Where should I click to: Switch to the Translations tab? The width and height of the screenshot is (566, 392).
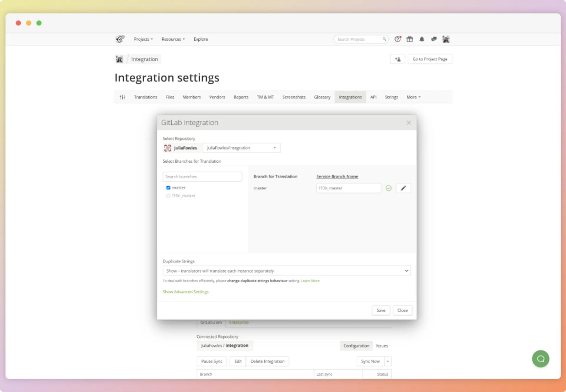tap(145, 97)
